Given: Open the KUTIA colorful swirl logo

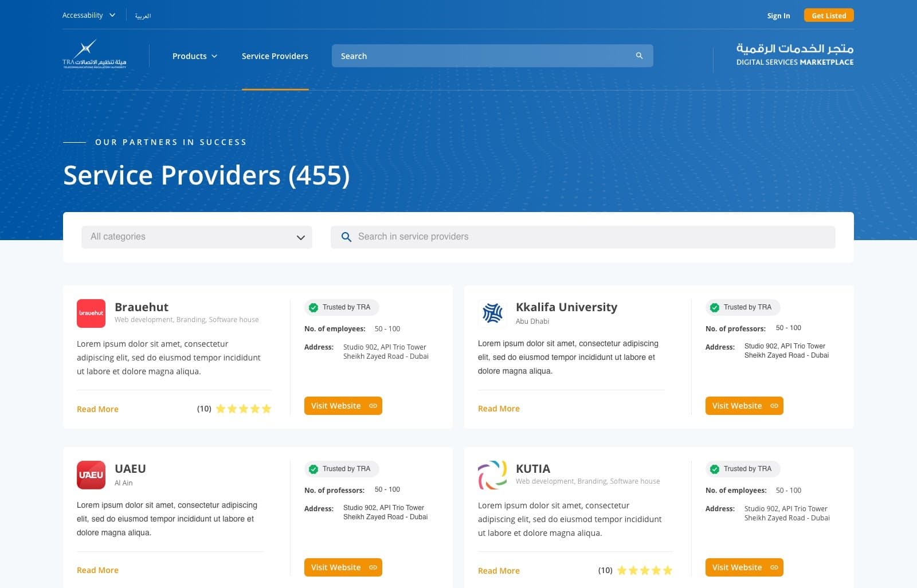Looking at the screenshot, I should (492, 475).
